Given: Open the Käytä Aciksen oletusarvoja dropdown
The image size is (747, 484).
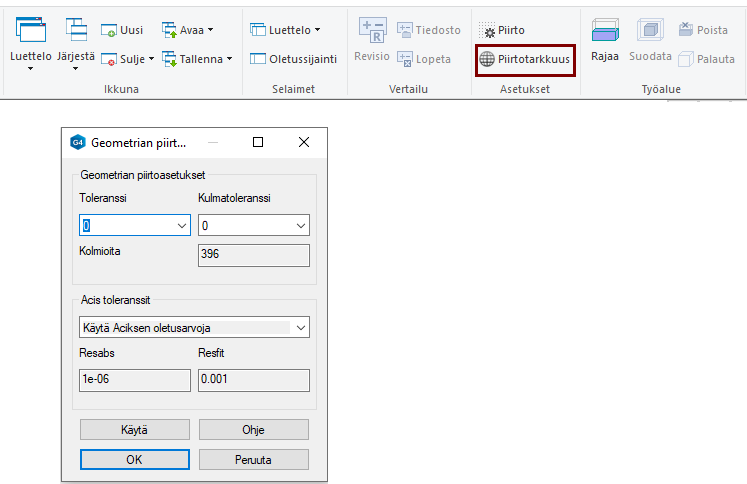Looking at the screenshot, I should [301, 327].
